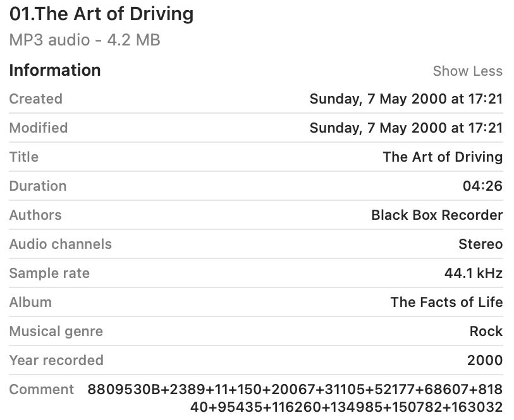Click Show Less to collapse information
Image resolution: width=514 pixels, height=420 pixels.
[x=467, y=71]
